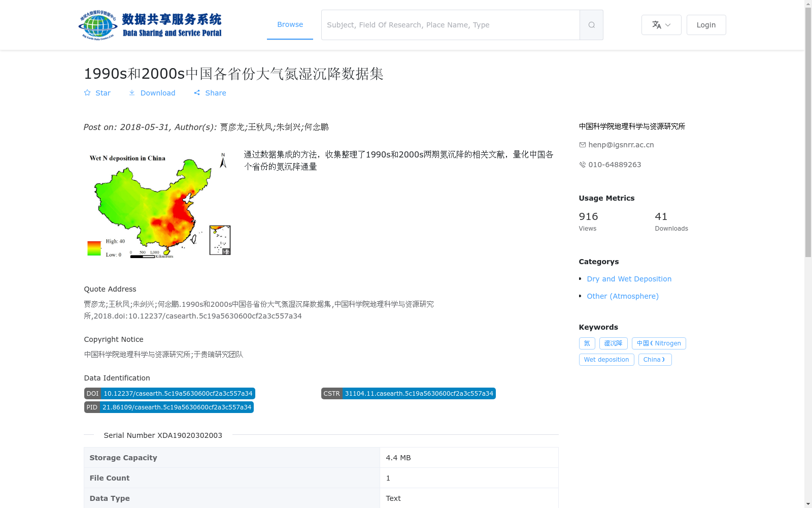
Task: Click the 中国科学院地理科学与资源研究所 organization name
Action: pyautogui.click(x=632, y=126)
